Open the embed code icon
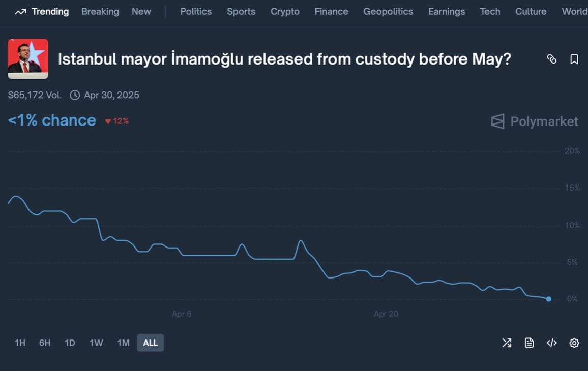 pyautogui.click(x=551, y=343)
